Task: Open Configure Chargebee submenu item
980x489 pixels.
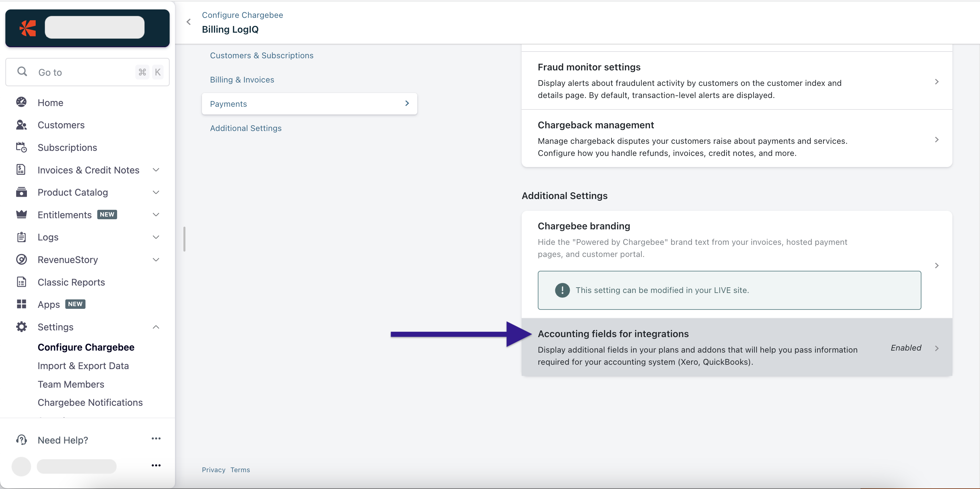Action: click(86, 347)
